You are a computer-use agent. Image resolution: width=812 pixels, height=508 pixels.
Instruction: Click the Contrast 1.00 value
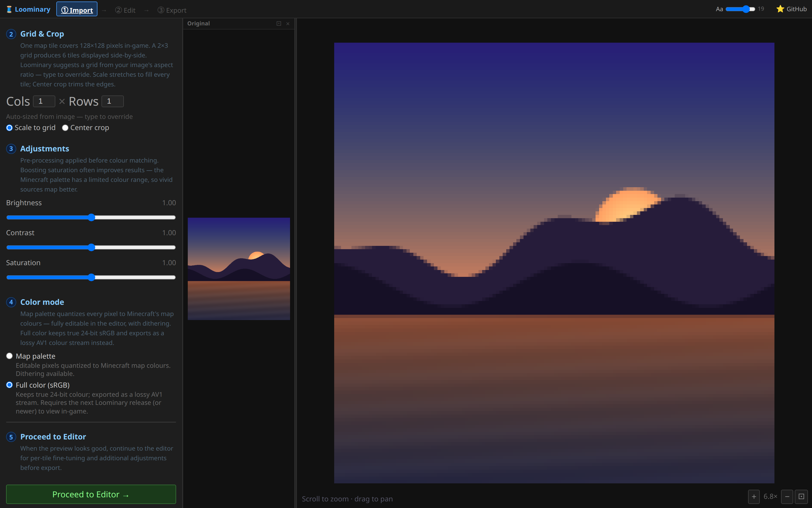coord(169,232)
